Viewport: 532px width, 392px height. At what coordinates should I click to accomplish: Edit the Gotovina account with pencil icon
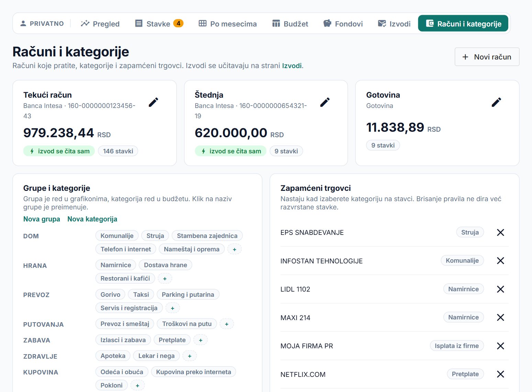[496, 102]
